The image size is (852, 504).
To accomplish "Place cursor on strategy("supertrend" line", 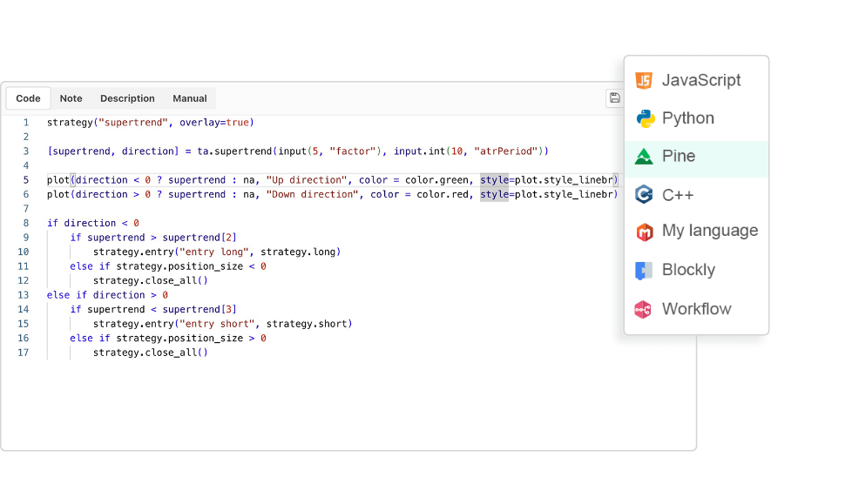I will pos(151,123).
